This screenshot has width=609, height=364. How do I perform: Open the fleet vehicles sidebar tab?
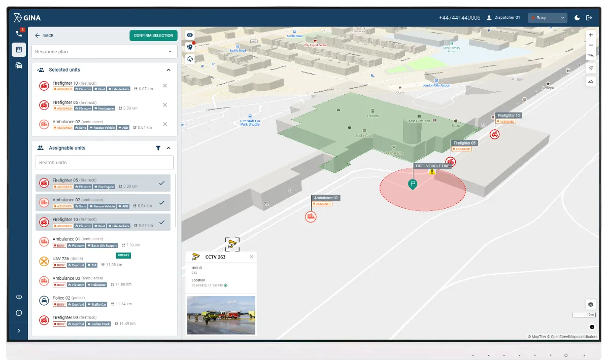pos(18,65)
